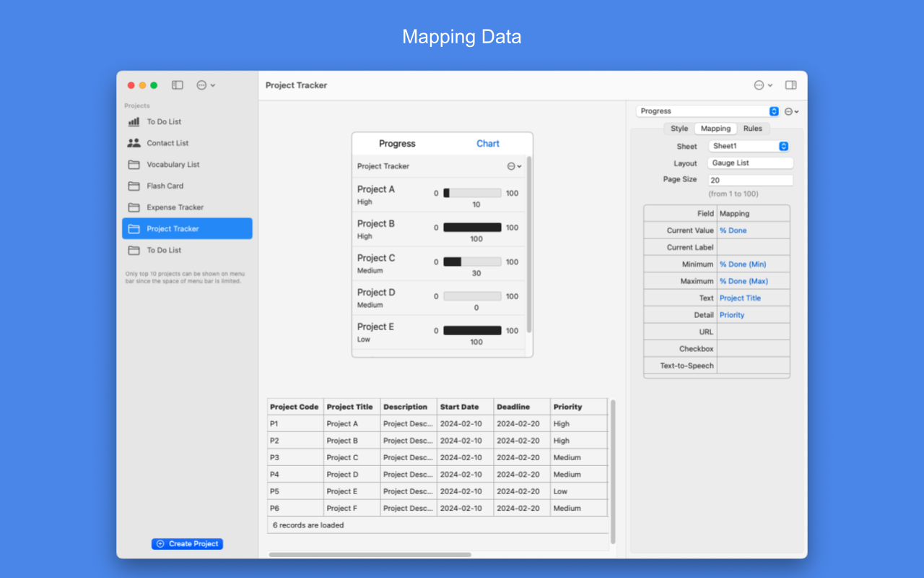924x578 pixels.
Task: Click the Project C gauge bar
Action: [472, 262]
